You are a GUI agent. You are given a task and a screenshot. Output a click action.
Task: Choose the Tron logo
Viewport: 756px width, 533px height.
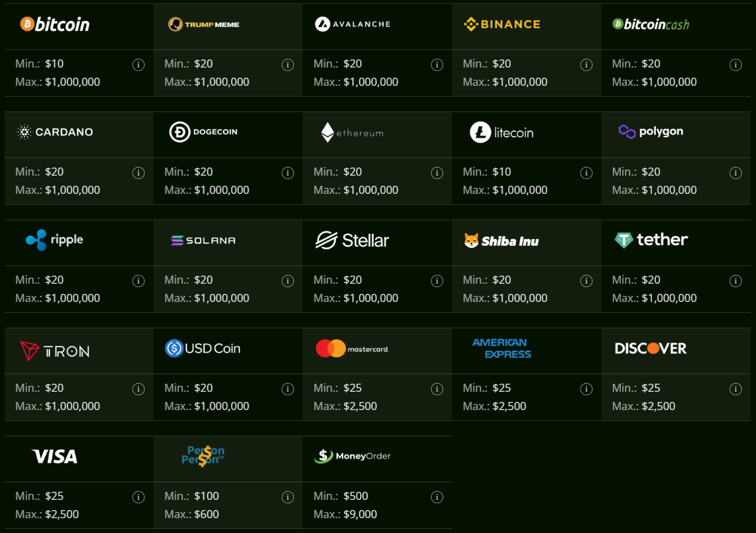[x=55, y=351]
